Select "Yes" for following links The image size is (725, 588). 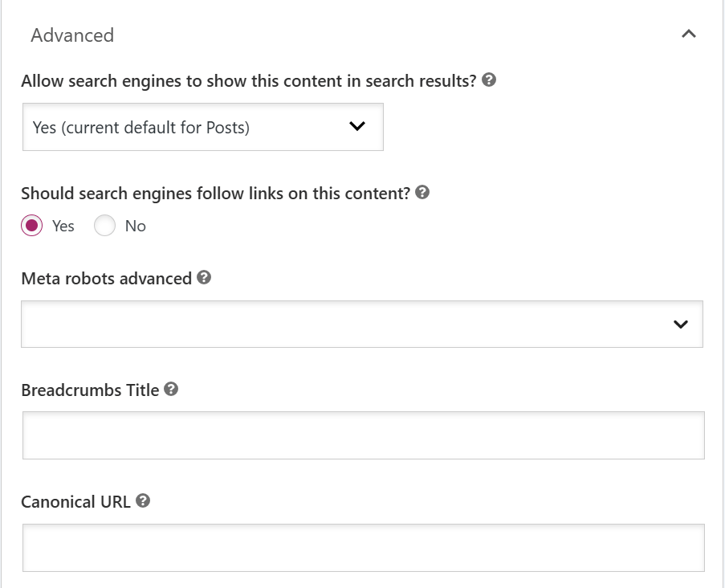[x=31, y=226]
